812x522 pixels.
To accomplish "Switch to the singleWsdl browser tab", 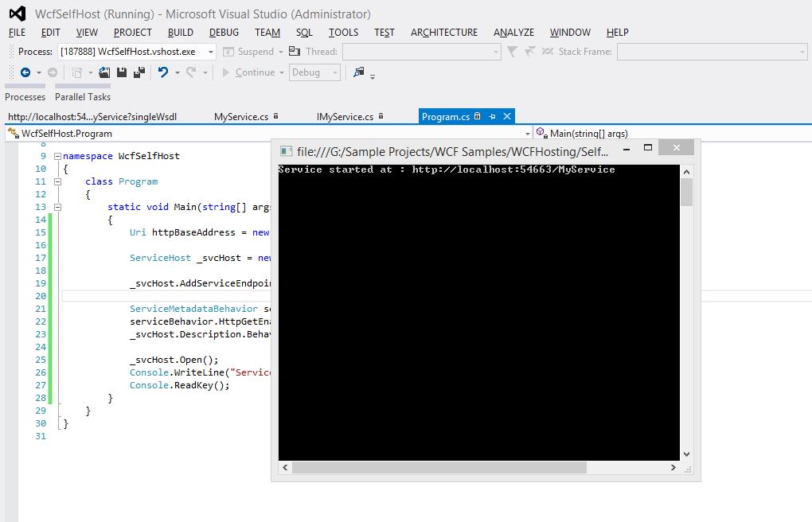I will [92, 116].
